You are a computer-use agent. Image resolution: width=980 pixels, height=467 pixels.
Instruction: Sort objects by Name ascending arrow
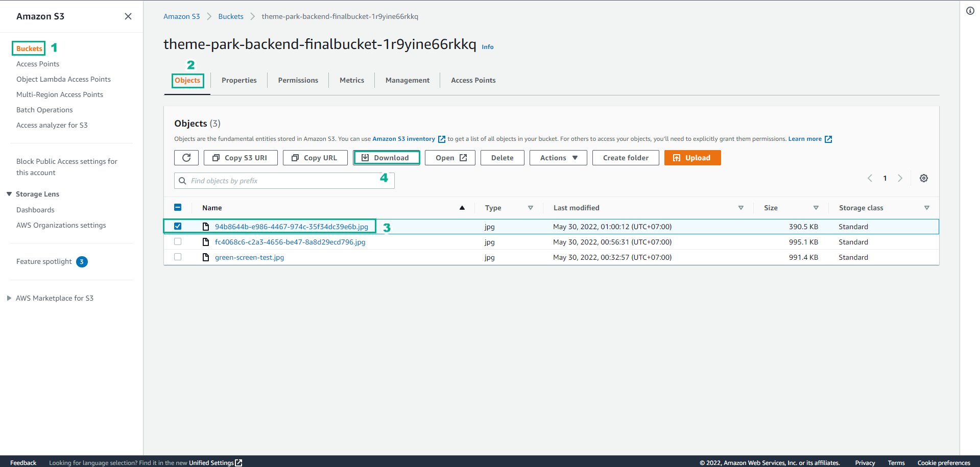coord(462,208)
